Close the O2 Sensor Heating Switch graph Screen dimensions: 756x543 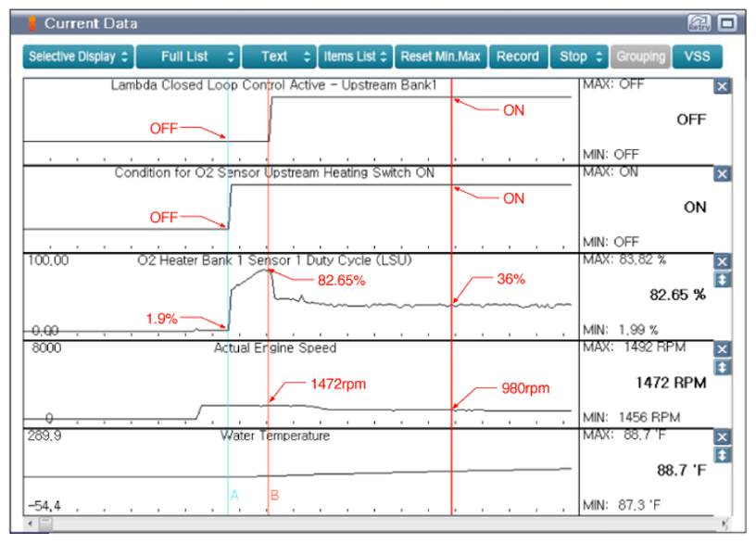point(723,173)
